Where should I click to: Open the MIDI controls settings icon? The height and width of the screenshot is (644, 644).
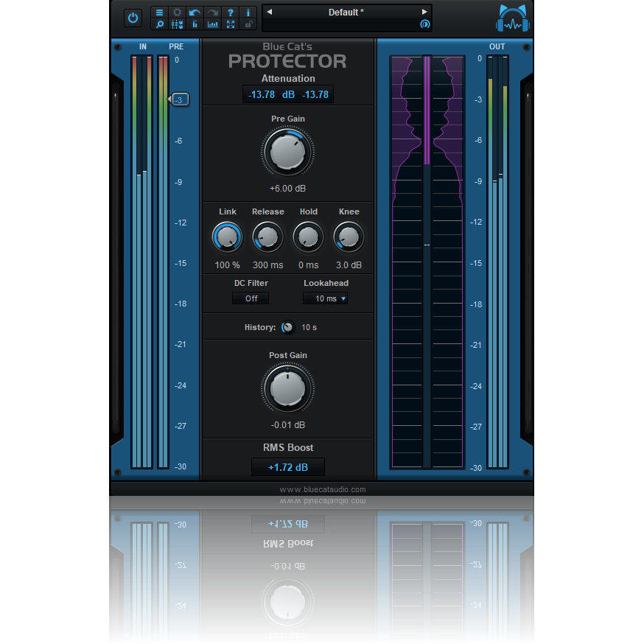click(x=177, y=24)
